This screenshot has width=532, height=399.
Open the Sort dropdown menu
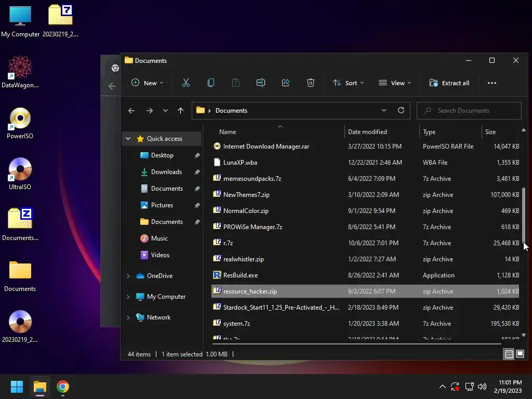(348, 83)
